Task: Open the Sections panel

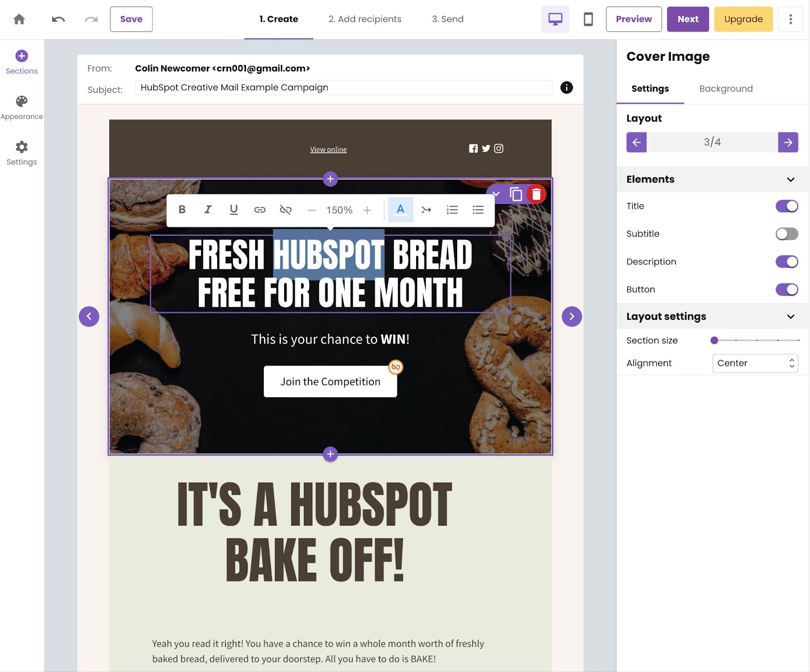Action: pyautogui.click(x=22, y=62)
